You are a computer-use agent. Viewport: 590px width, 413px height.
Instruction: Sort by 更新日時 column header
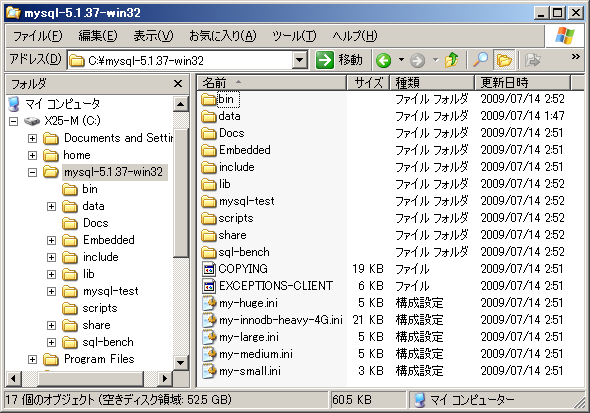522,82
